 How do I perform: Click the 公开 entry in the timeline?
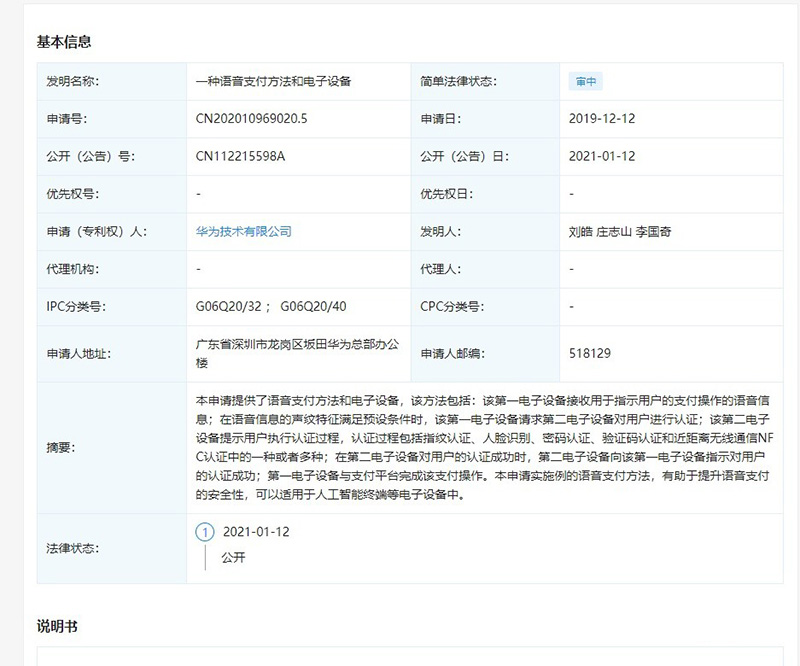tap(233, 558)
